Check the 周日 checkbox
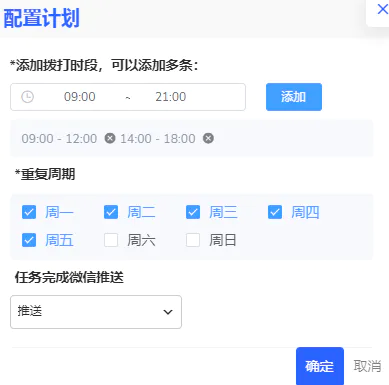The image size is (389, 385). point(193,240)
